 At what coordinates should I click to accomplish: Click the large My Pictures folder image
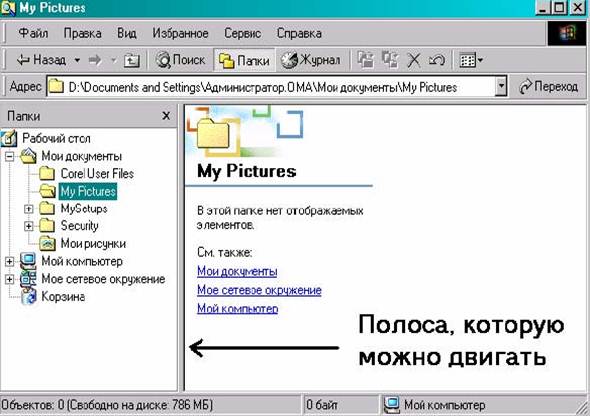213,133
